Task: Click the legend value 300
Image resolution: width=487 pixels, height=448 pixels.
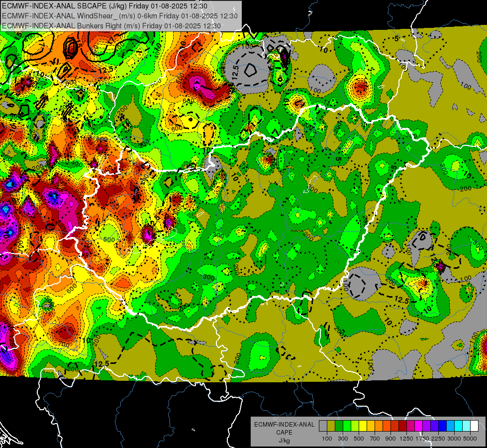Action: (x=343, y=439)
